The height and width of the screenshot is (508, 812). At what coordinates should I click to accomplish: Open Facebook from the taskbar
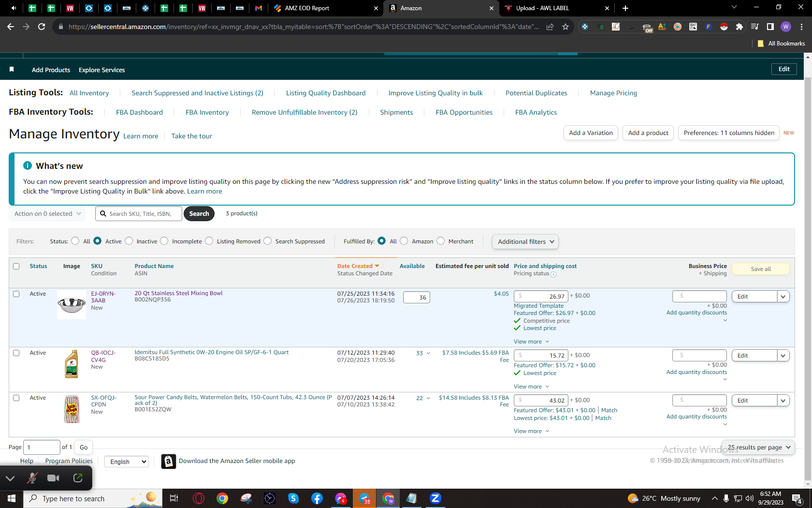pyautogui.click(x=317, y=498)
